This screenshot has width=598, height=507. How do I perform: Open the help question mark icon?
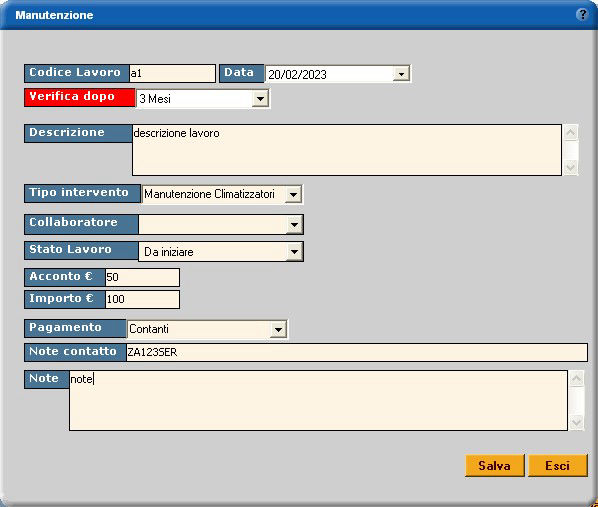(x=582, y=14)
